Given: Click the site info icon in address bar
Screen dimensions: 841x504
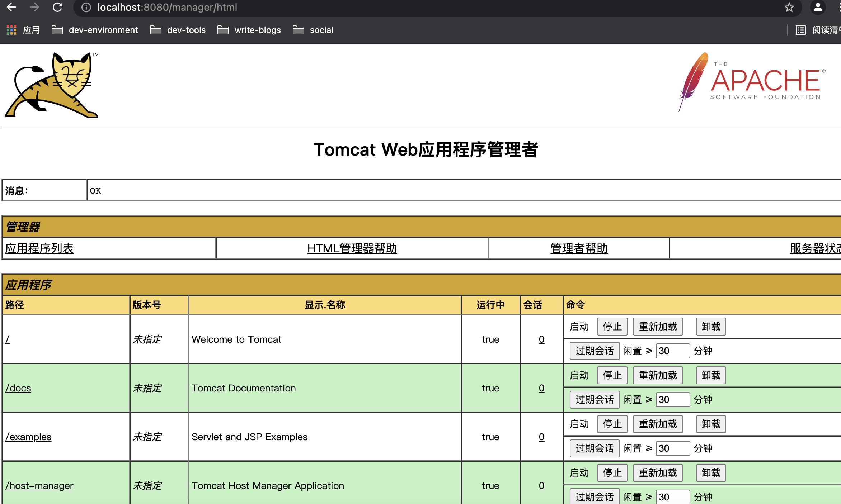Looking at the screenshot, I should click(86, 8).
